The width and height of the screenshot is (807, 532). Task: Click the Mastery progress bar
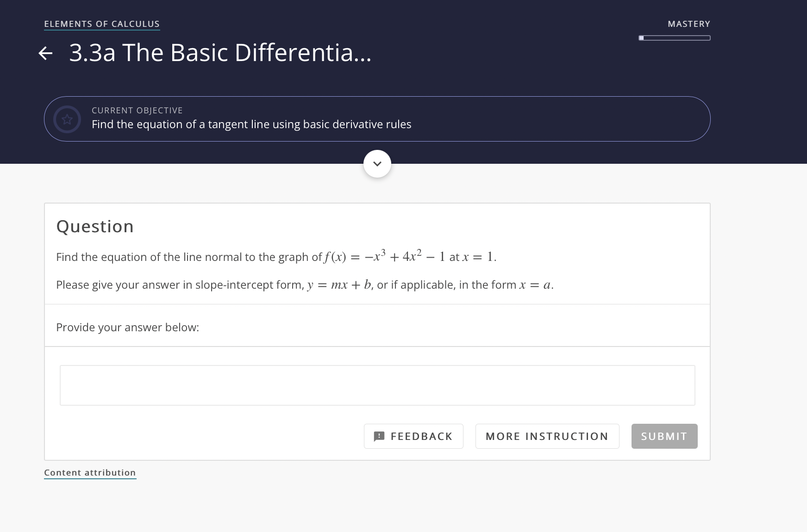(x=674, y=38)
